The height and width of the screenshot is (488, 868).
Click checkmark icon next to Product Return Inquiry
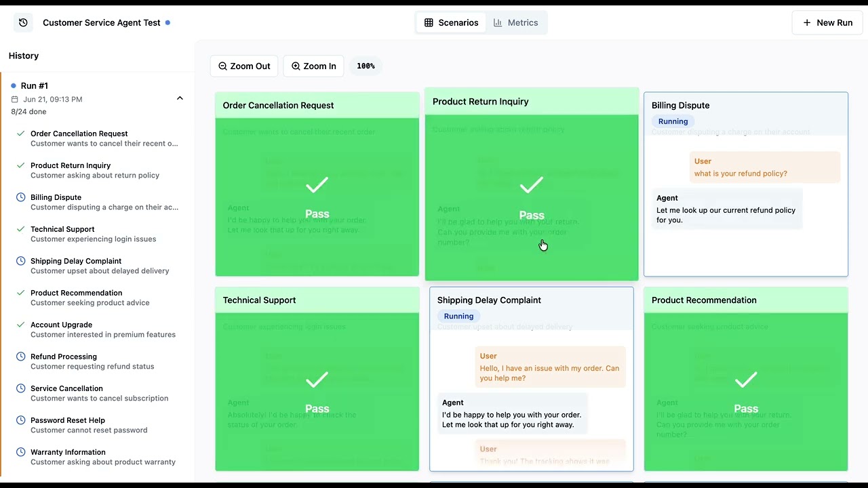click(20, 165)
